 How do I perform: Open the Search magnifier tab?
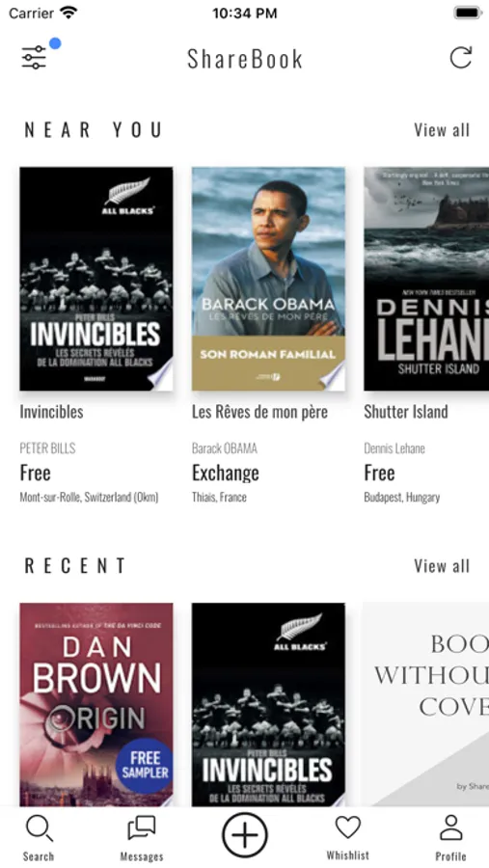pos(39,828)
